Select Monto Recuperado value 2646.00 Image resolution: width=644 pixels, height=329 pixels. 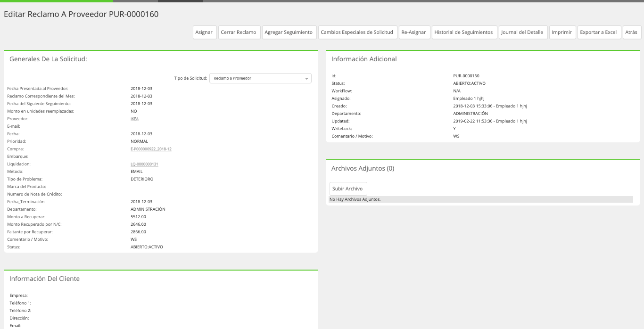[138, 224]
